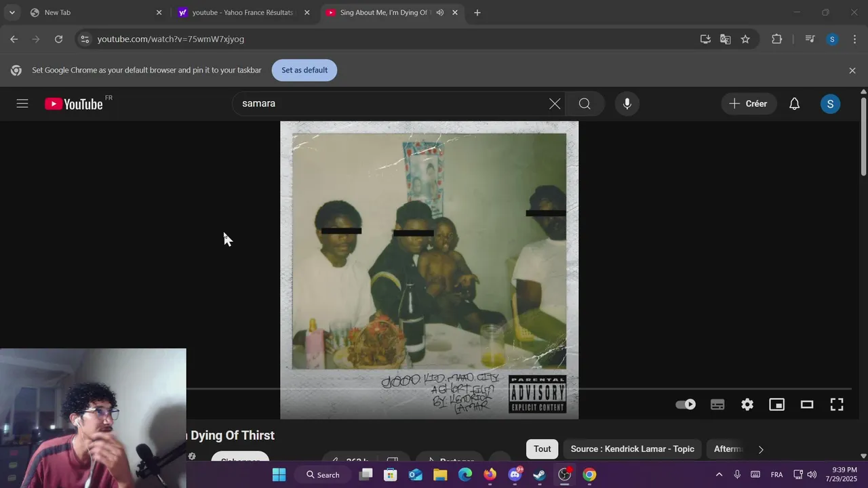Toggle the autoplay switch in player
This screenshot has width=868, height=488.
(x=686, y=405)
